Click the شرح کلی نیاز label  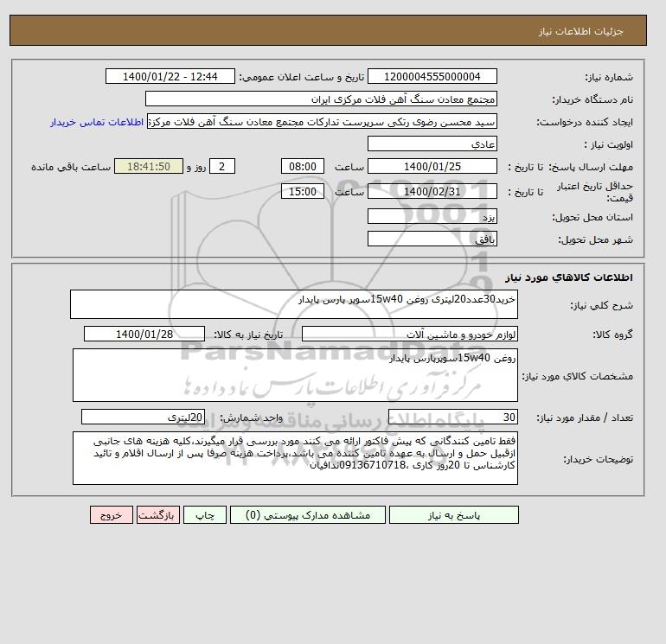coord(601,305)
